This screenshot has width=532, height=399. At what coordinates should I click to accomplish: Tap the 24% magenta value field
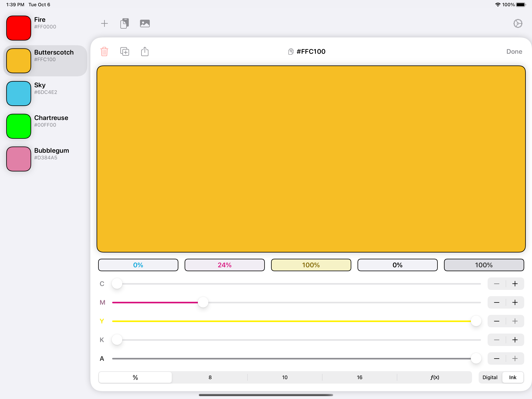224,265
